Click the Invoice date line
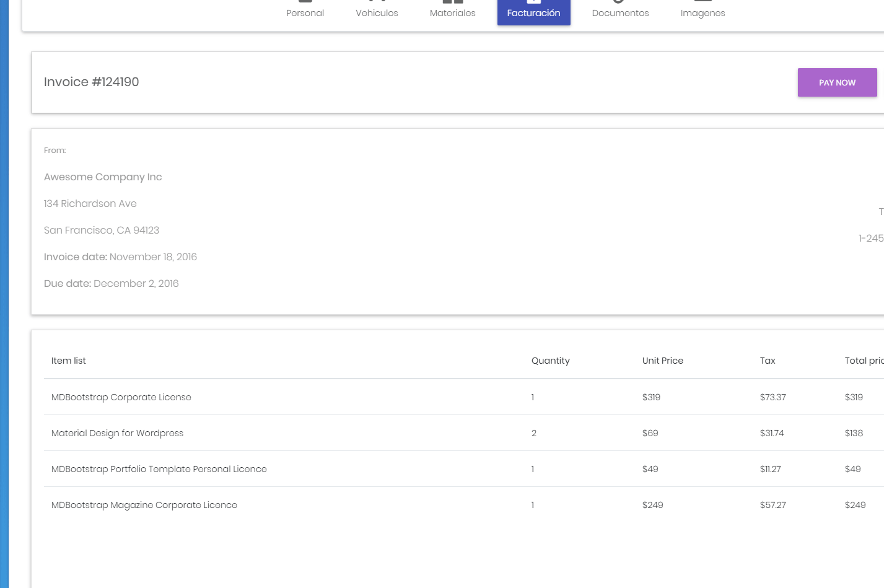 pos(120,257)
